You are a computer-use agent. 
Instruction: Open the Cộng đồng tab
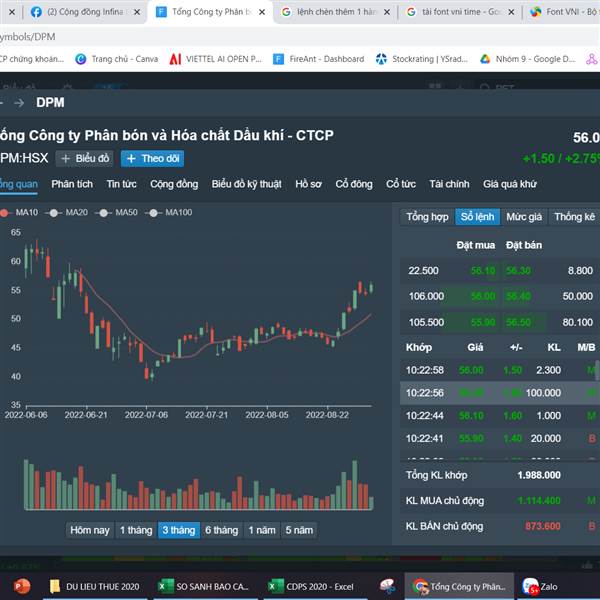(x=174, y=184)
